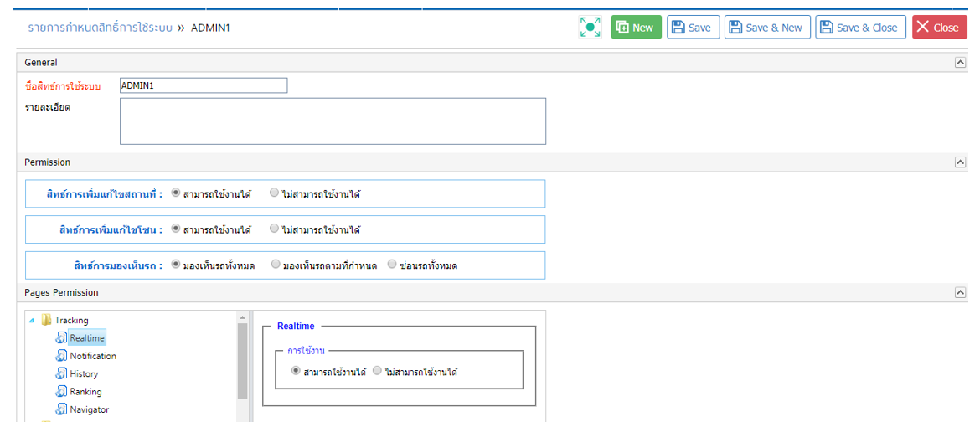
Task: Collapse the Permission section
Action: click(960, 162)
